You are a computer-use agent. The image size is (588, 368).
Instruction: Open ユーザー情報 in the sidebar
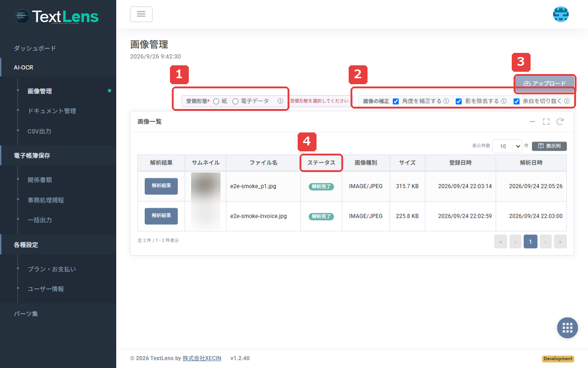[x=45, y=289]
